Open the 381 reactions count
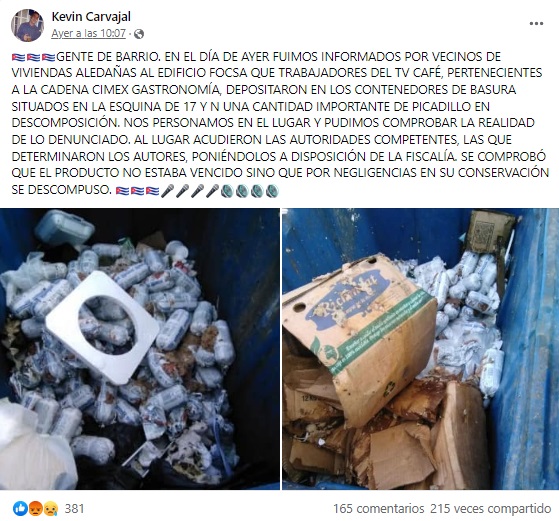Image resolution: width=559 pixels, height=521 pixels. coord(75,509)
